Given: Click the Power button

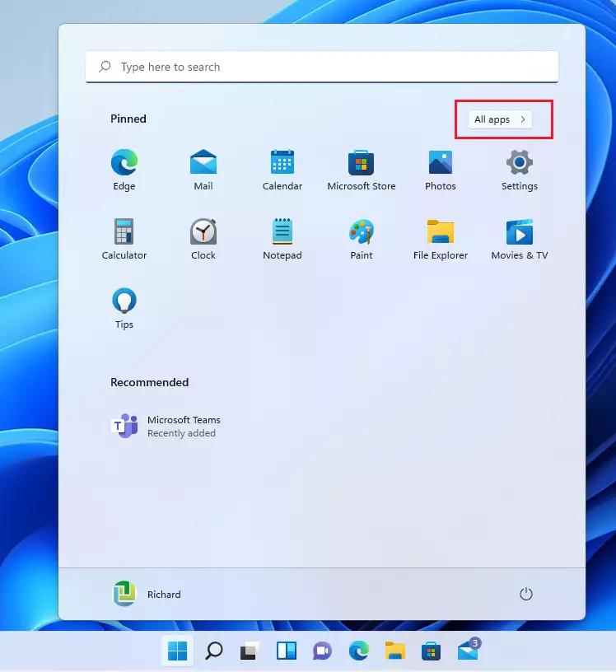Looking at the screenshot, I should (526, 594).
